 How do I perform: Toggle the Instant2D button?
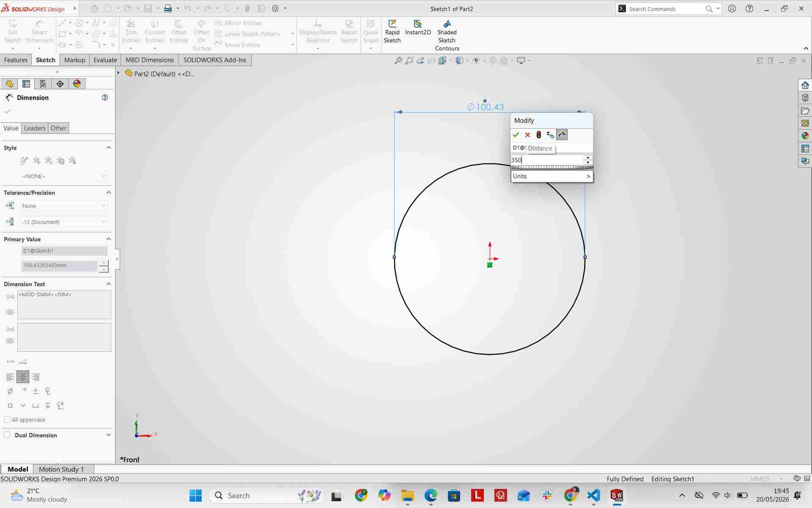click(x=418, y=28)
